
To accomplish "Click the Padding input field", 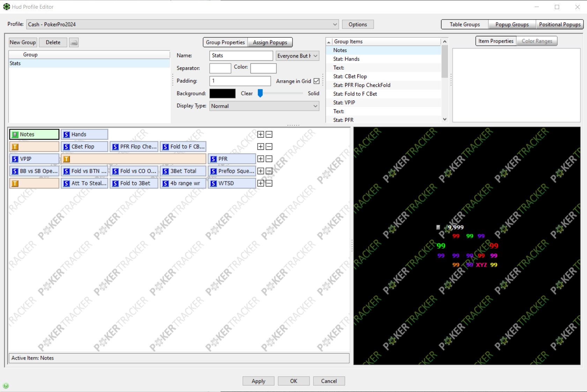I will (240, 81).
